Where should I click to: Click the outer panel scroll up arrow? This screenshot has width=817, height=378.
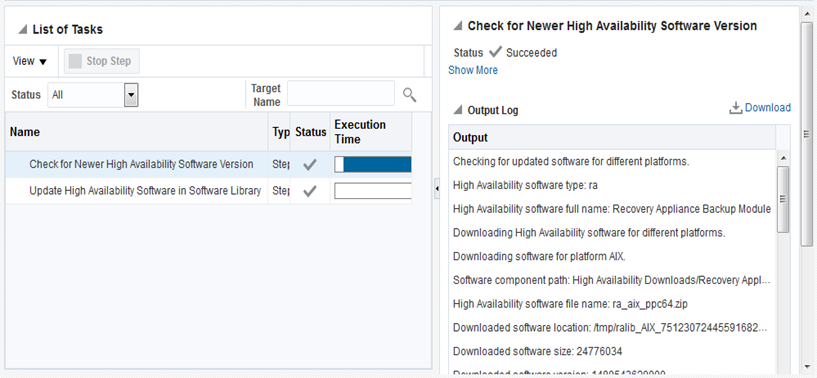pos(807,13)
